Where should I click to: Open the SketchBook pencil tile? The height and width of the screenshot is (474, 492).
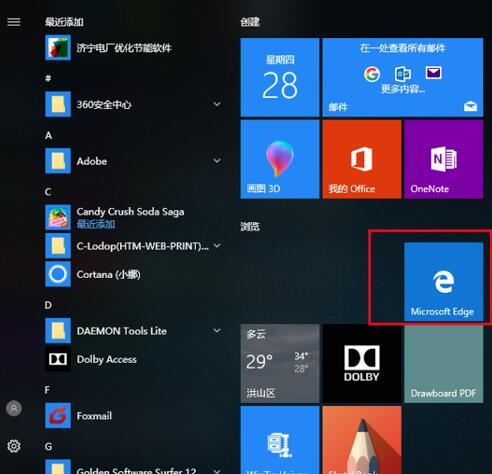tap(362, 440)
